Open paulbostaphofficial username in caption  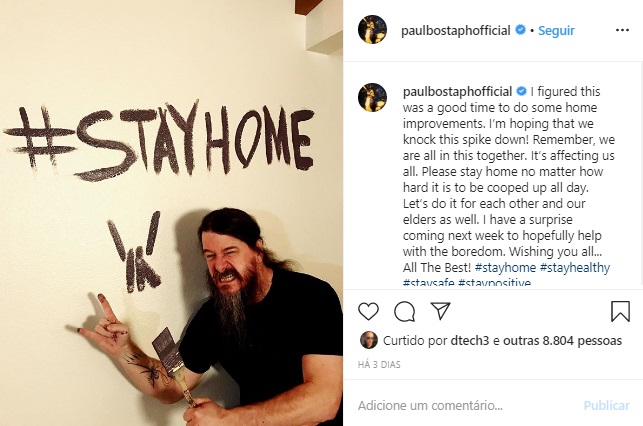[x=457, y=91]
